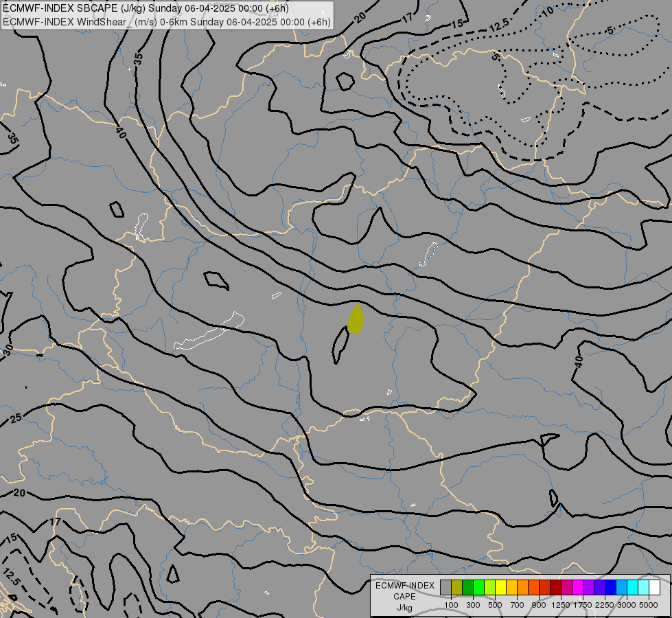This screenshot has width=672, height=618.
Task: Click the WindShear 0-6km title line
Action: (x=167, y=22)
